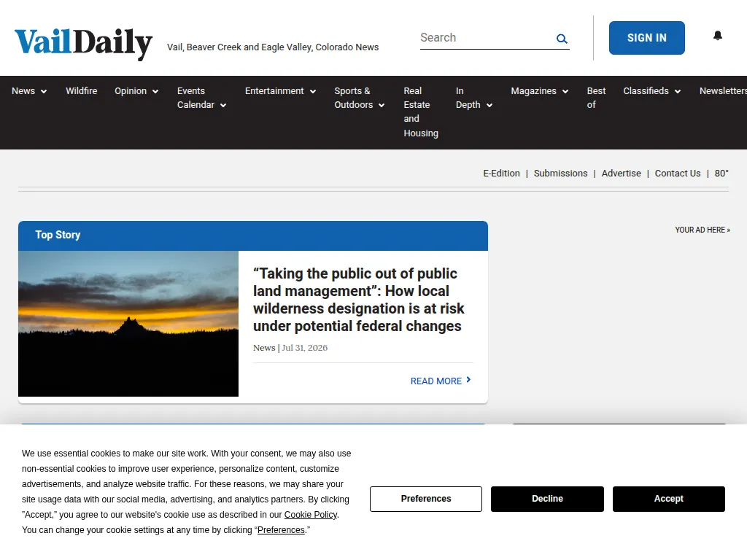747x560 pixels.
Task: Open the Newsletters nav item
Action: 723,91
